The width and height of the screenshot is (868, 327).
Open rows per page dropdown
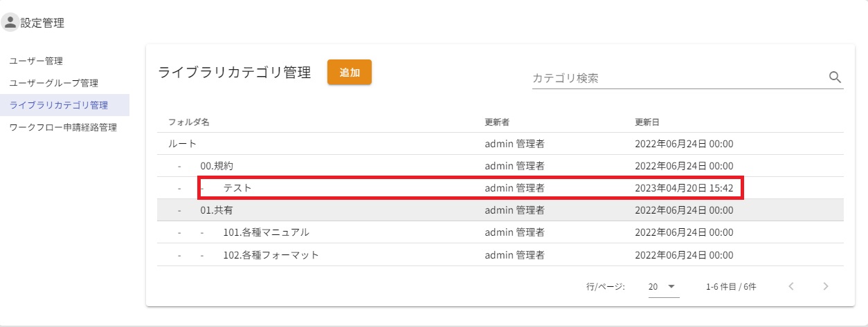663,286
